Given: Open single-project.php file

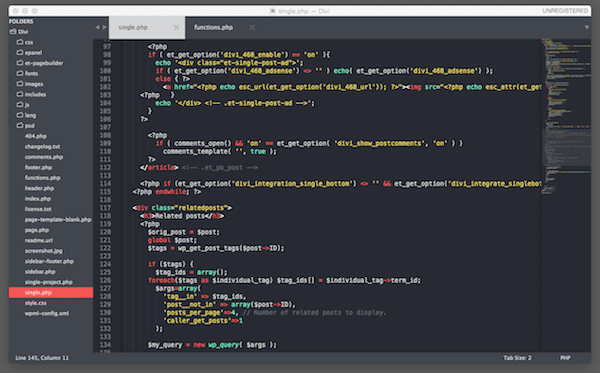Looking at the screenshot, I should coord(49,282).
